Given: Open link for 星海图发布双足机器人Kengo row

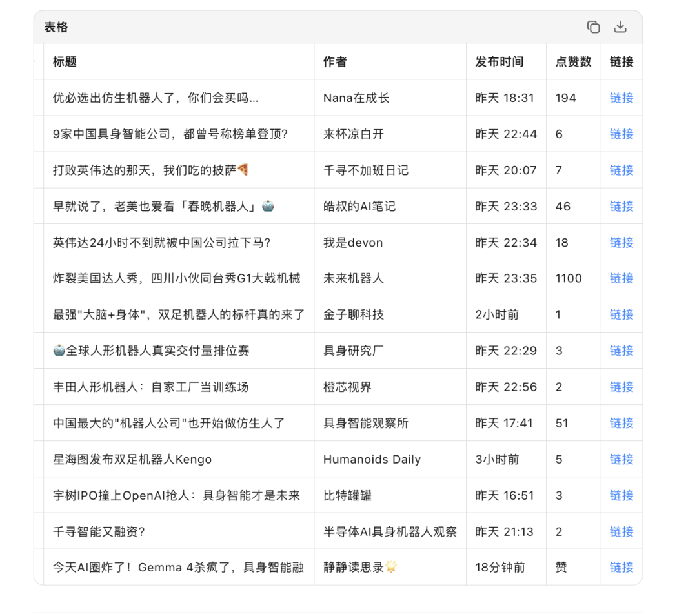Looking at the screenshot, I should [x=621, y=459].
